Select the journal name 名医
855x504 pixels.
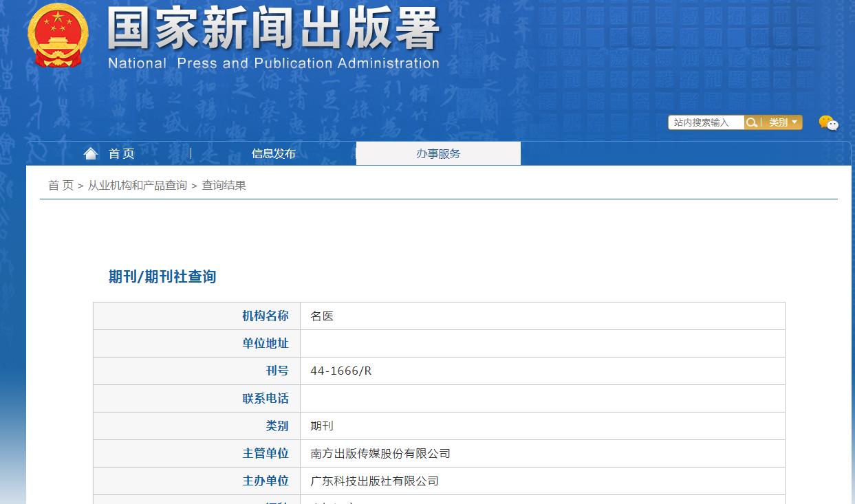(323, 316)
